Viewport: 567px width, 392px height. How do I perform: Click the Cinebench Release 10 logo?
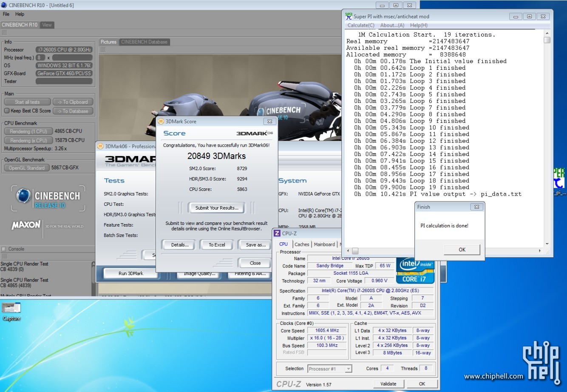coord(48,199)
